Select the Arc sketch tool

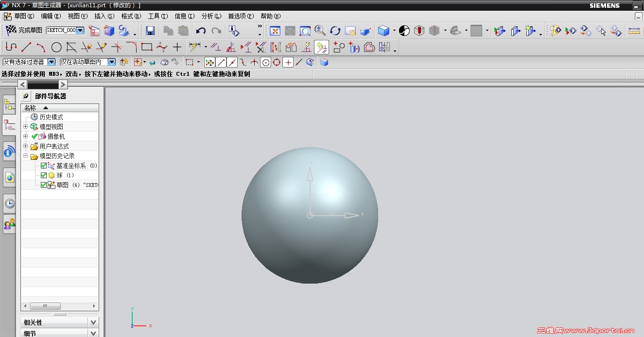pyautogui.click(x=41, y=47)
